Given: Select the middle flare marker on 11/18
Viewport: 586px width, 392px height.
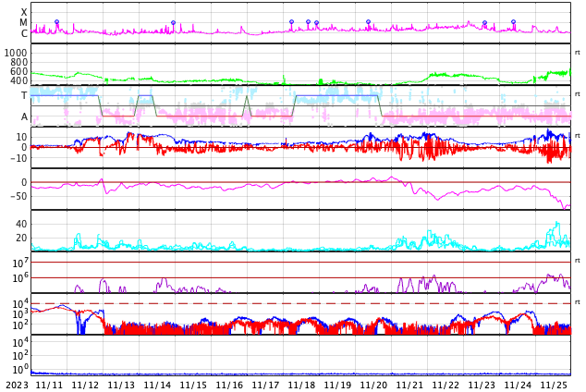Looking at the screenshot, I should click(308, 22).
